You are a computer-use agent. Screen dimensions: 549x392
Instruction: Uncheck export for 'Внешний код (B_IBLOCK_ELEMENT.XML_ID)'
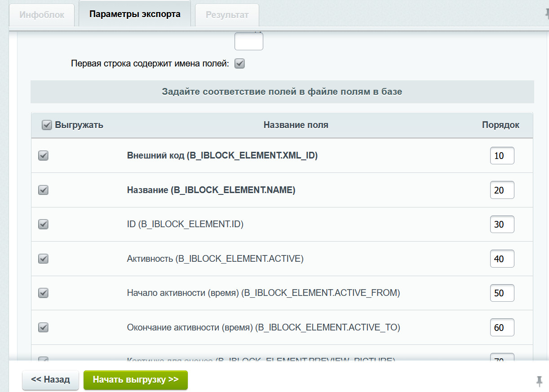[x=43, y=155]
